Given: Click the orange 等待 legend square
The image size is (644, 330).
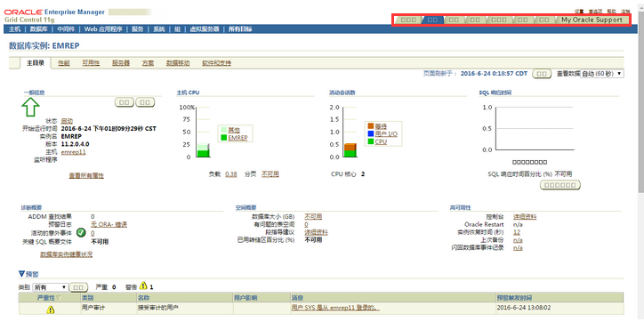Looking at the screenshot, I should [x=371, y=125].
